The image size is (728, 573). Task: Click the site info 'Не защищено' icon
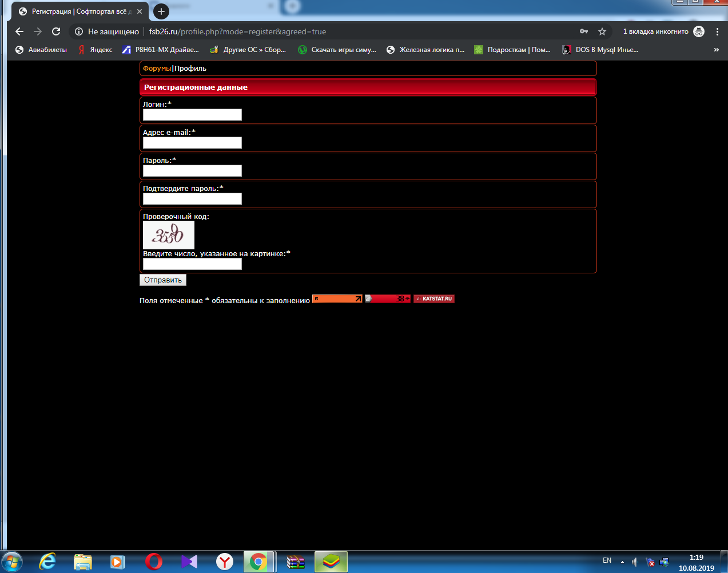click(x=79, y=31)
